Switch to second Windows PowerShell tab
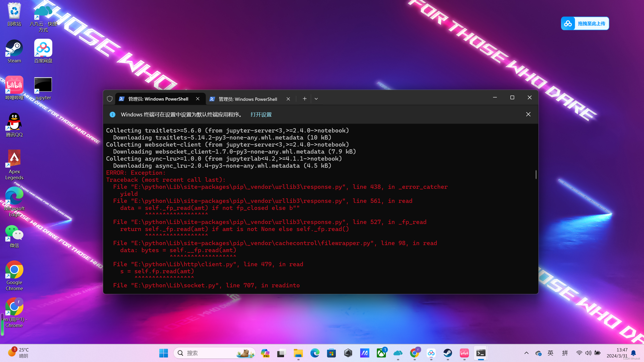Image resolution: width=644 pixels, height=362 pixels. pos(248,99)
